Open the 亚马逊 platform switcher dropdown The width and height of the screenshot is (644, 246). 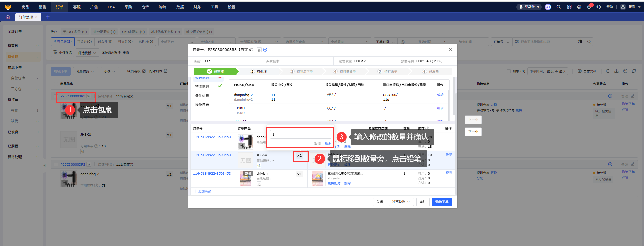tap(529, 7)
